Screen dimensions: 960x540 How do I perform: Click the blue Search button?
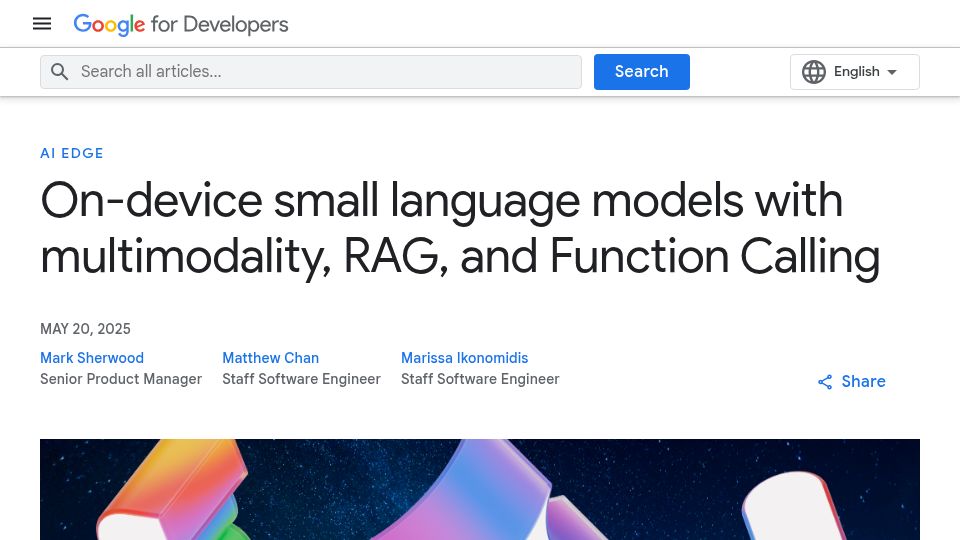point(642,72)
